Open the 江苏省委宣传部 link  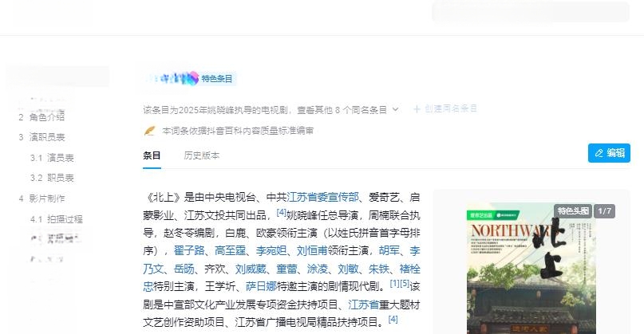pos(322,197)
